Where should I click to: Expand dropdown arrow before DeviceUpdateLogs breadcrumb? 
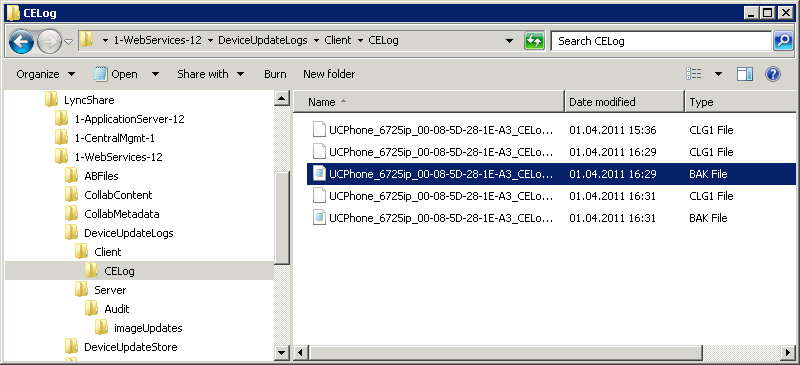pyautogui.click(x=210, y=41)
